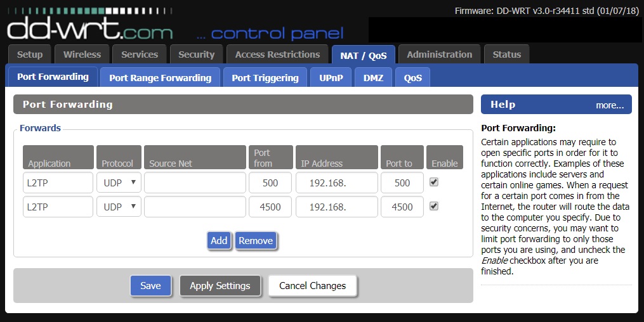Click the Port Forwarding: help title

518,128
